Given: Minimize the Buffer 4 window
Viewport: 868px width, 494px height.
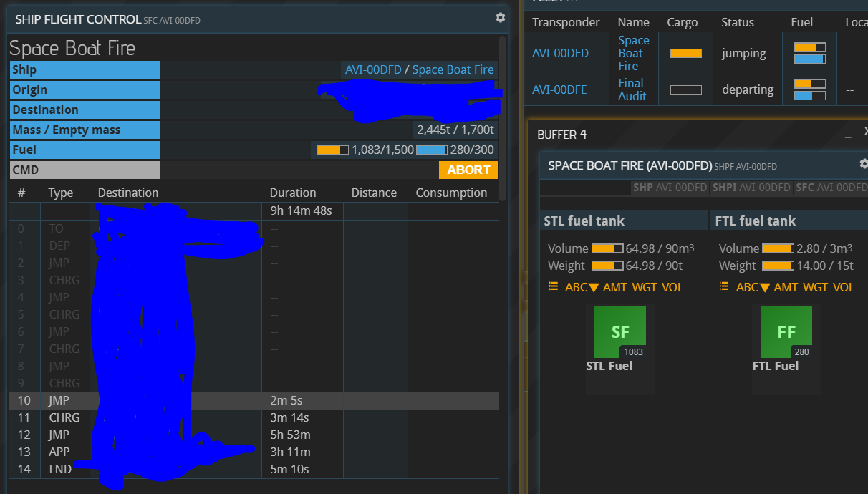Looking at the screenshot, I should [x=848, y=135].
